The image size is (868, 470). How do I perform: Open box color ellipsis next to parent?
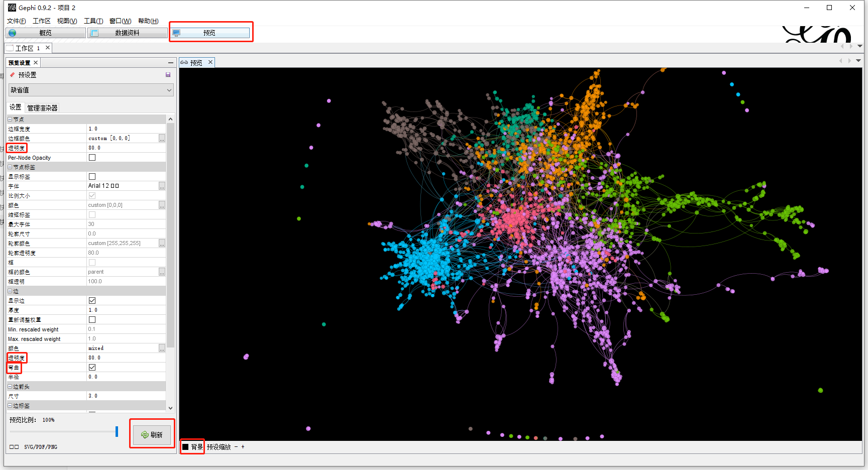click(x=162, y=272)
